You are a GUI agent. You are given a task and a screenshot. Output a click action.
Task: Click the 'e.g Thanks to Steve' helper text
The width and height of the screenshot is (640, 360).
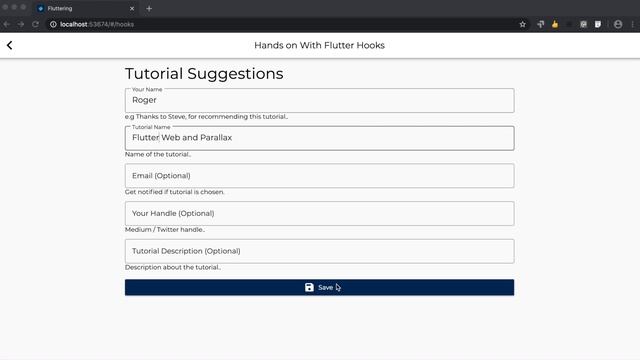coord(207,117)
